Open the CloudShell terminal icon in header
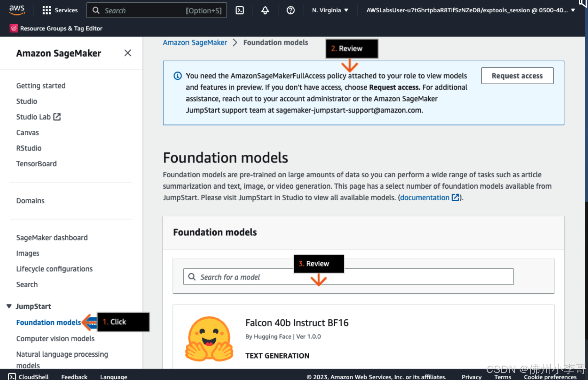This screenshot has width=588, height=380. (240, 10)
